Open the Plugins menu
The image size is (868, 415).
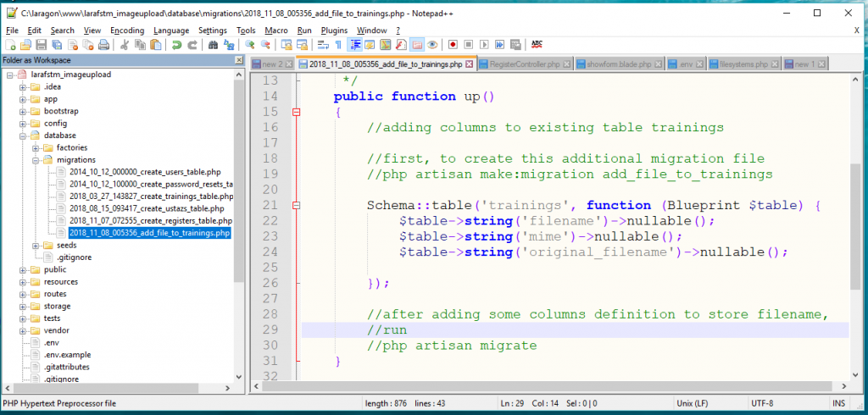[334, 30]
